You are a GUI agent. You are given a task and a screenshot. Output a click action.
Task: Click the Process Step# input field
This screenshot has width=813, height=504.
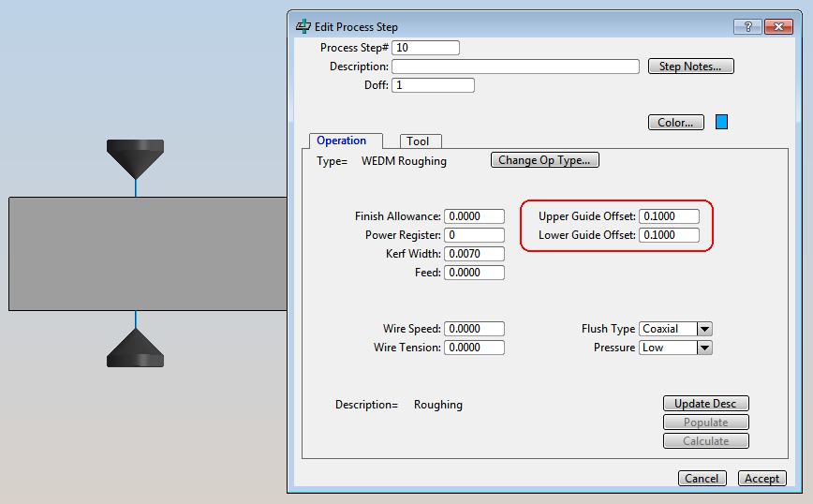[425, 48]
